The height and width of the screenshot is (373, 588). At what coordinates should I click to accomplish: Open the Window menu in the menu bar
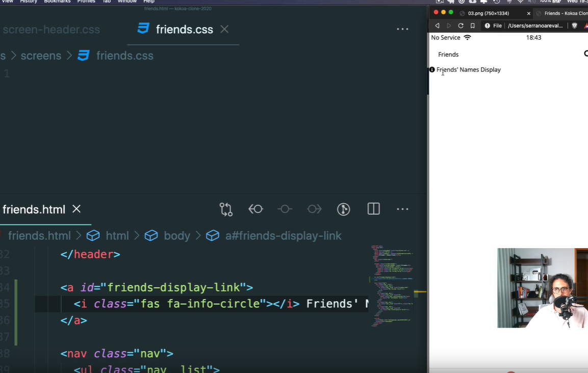(x=127, y=2)
